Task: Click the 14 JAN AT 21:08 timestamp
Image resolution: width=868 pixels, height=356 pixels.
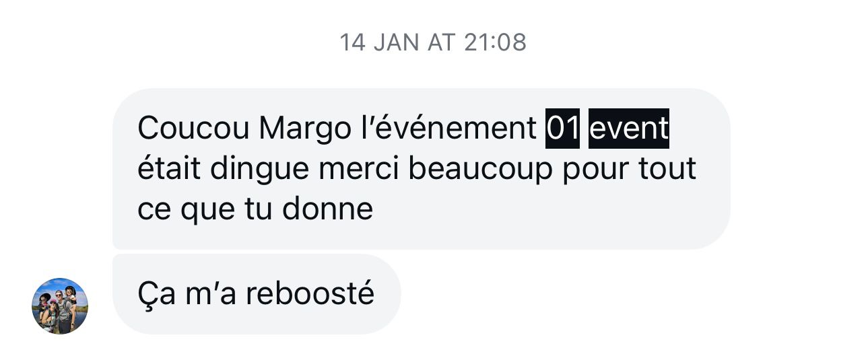Action: coord(433,42)
